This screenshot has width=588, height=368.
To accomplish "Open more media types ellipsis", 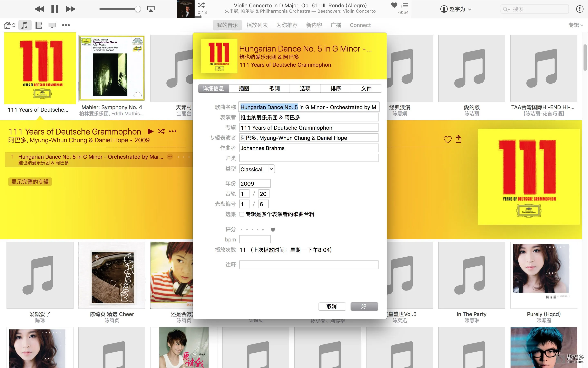I will pos(66,25).
